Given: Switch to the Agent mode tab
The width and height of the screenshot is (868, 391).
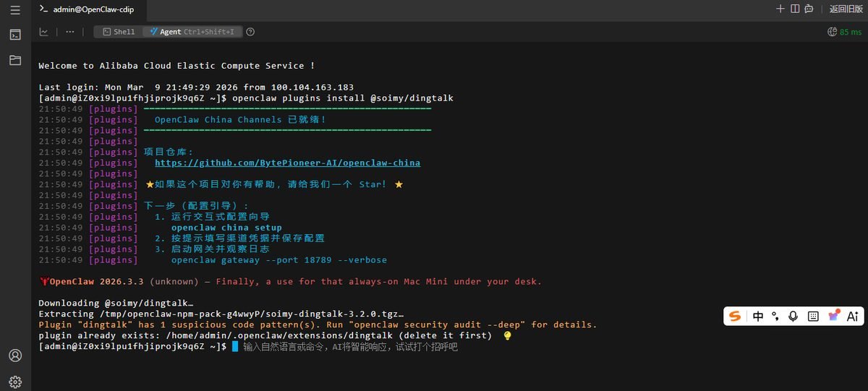Looking at the screenshot, I should pos(192,32).
